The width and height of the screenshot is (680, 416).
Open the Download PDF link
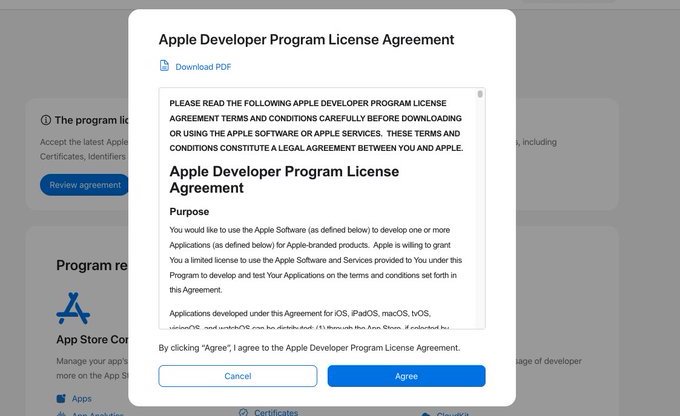click(x=203, y=67)
